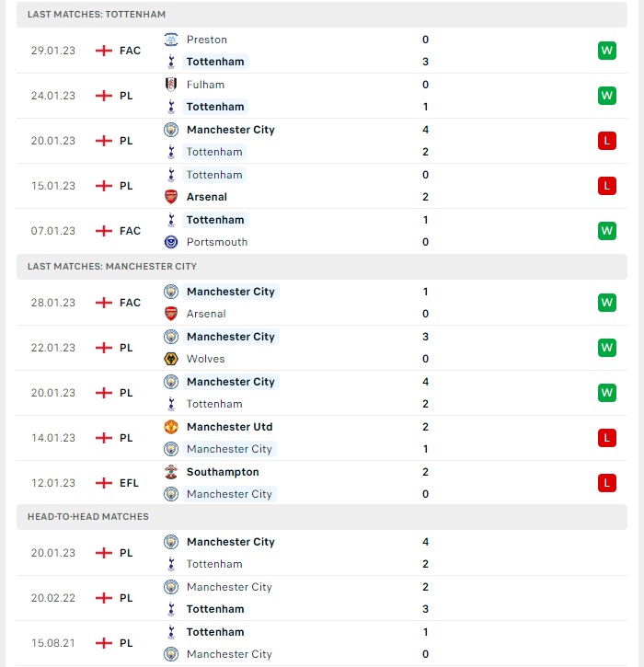Click the Preston club crest icon
The width and height of the screenshot is (644, 667).
(171, 40)
